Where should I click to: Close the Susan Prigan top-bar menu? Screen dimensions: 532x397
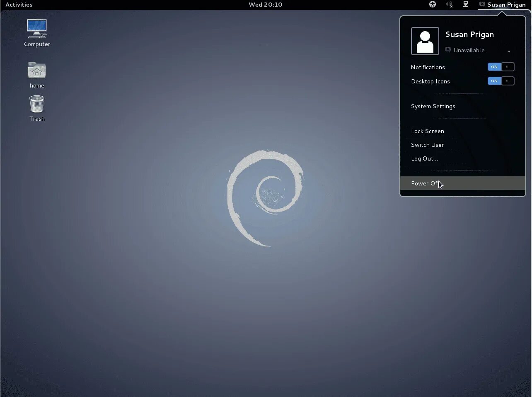(502, 5)
